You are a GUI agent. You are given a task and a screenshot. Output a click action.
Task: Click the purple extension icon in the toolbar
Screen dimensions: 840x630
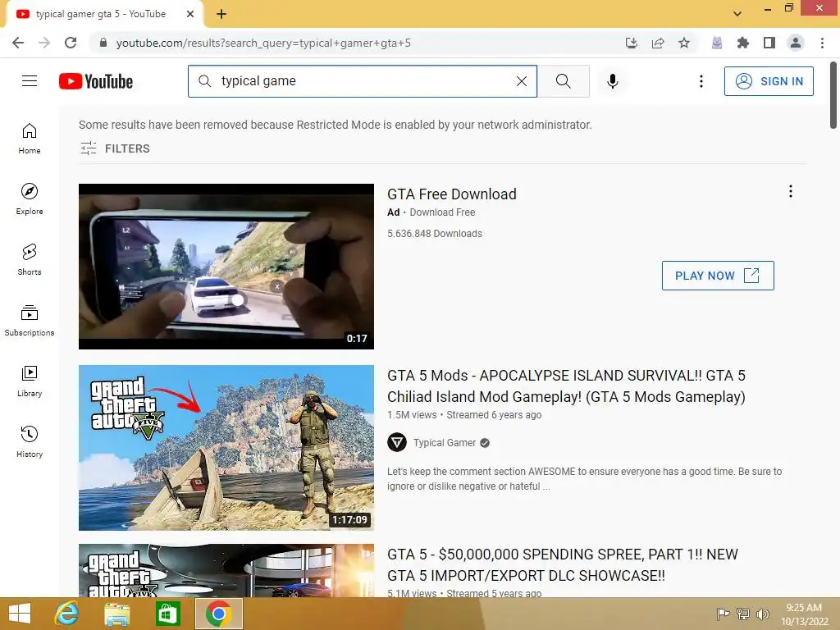coord(717,43)
